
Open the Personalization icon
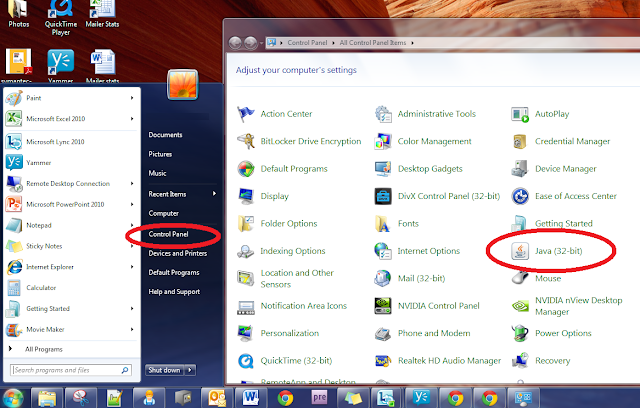pos(246,333)
